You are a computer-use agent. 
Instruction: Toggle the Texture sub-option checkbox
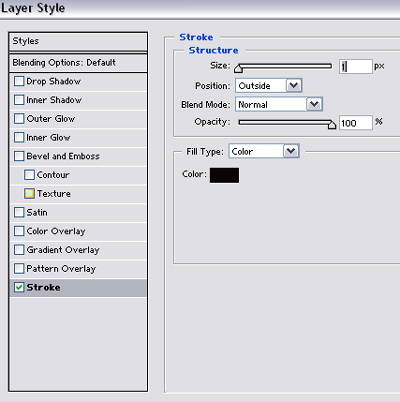click(29, 193)
